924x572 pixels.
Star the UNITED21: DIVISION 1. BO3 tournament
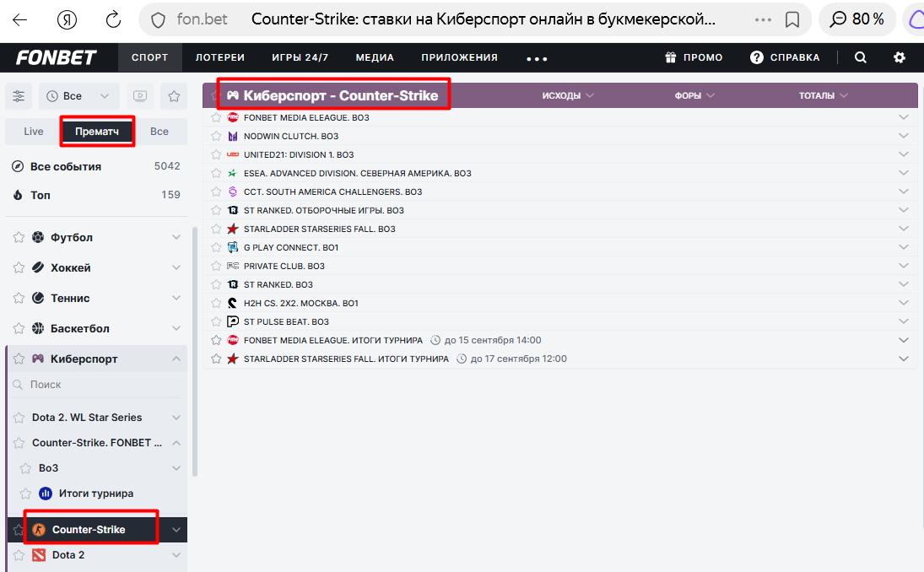click(x=216, y=155)
